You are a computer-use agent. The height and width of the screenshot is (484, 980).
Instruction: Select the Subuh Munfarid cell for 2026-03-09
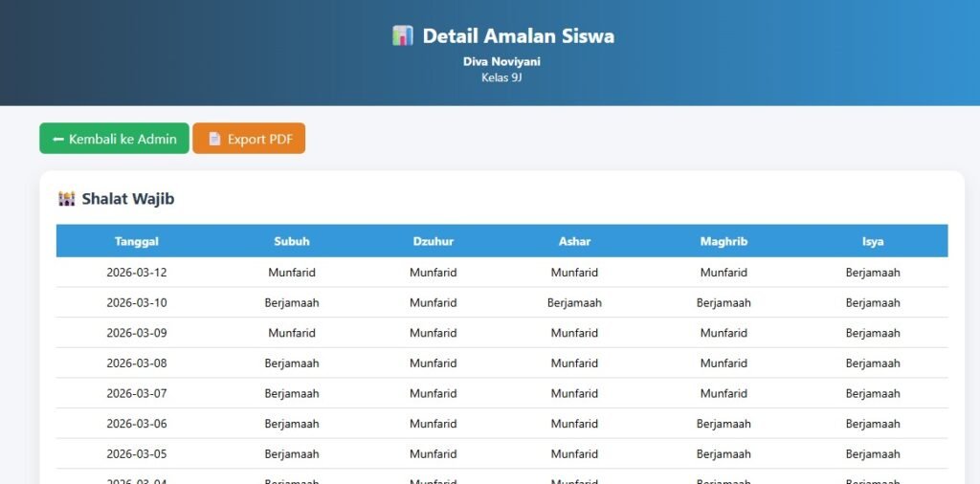[292, 333]
